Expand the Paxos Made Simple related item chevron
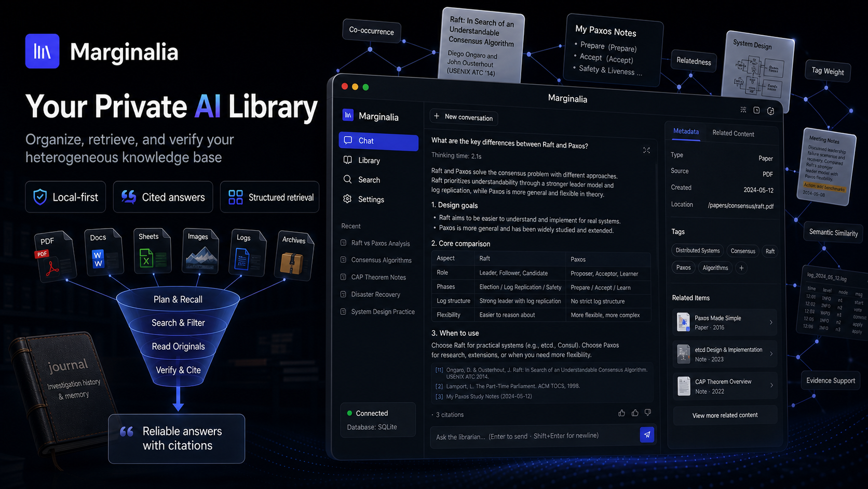 [x=771, y=323]
